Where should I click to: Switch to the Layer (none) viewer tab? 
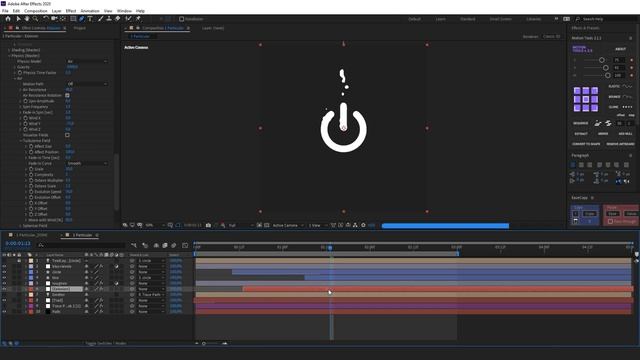coord(213,28)
